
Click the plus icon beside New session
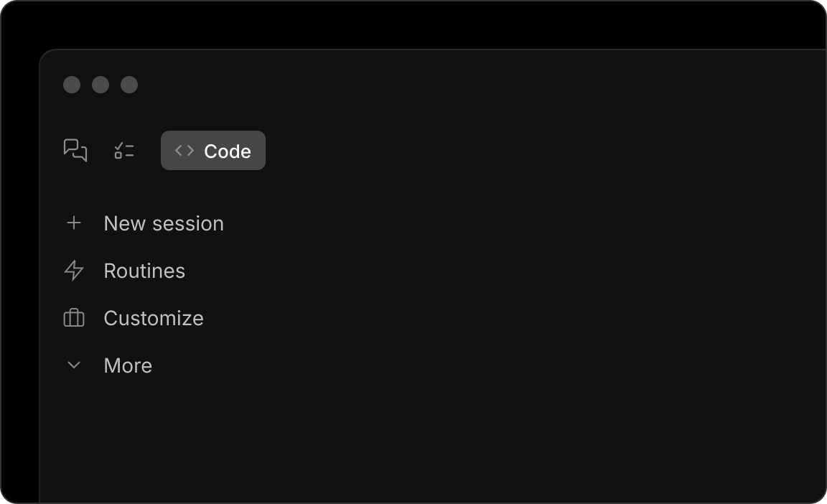74,223
